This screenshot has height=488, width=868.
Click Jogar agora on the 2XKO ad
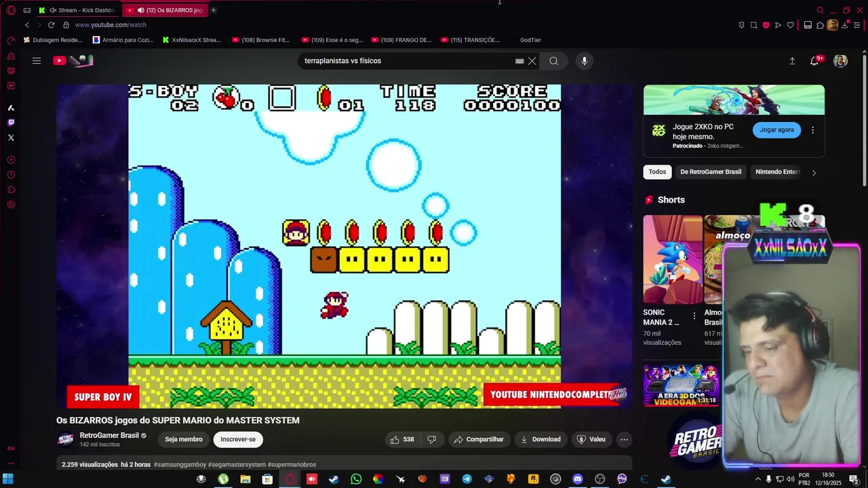776,130
